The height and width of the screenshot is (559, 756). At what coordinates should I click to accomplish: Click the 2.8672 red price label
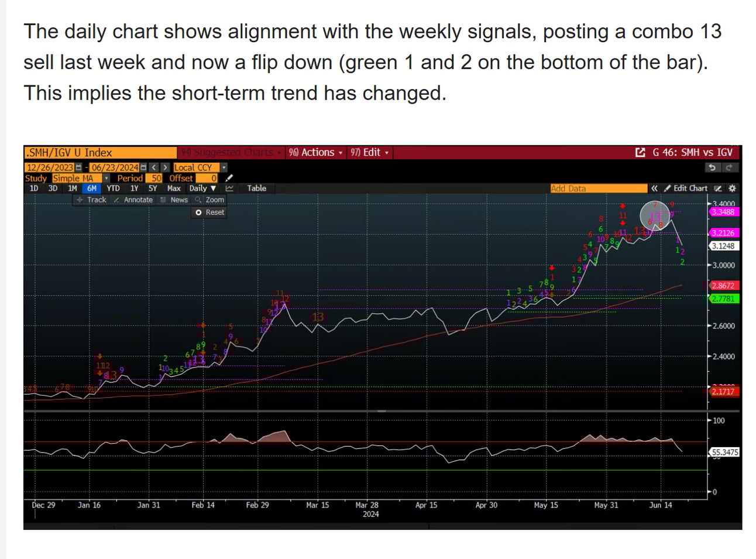pos(723,286)
